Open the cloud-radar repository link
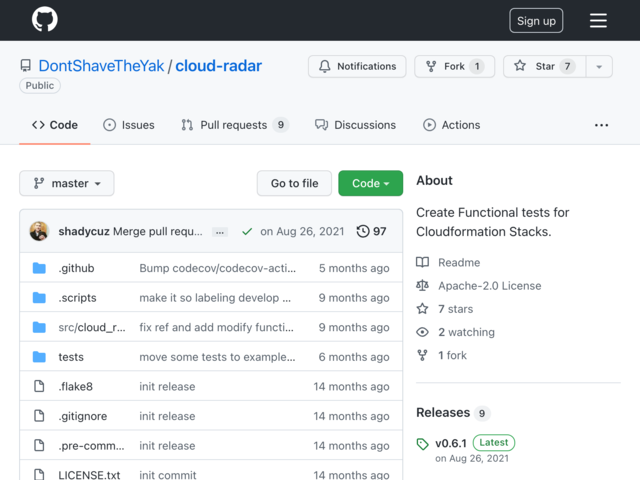Screen dimensions: 640x480 coord(218,66)
